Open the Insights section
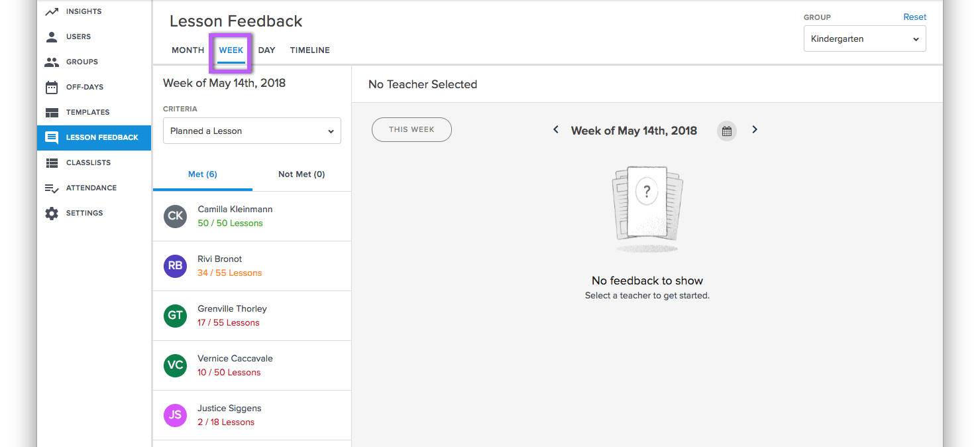980x447 pixels. click(94, 11)
